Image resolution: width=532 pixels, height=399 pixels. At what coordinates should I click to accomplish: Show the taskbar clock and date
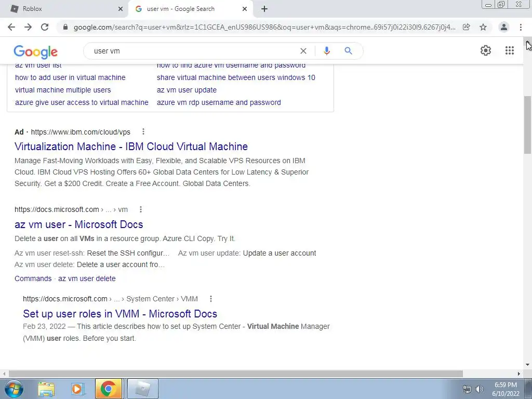pos(506,389)
